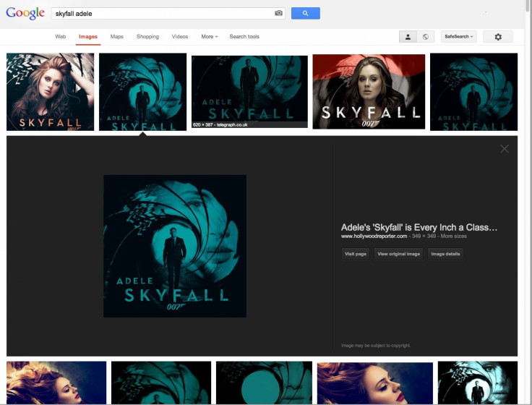Select bottom-row Adele profile red lips thumbnail

[375, 383]
